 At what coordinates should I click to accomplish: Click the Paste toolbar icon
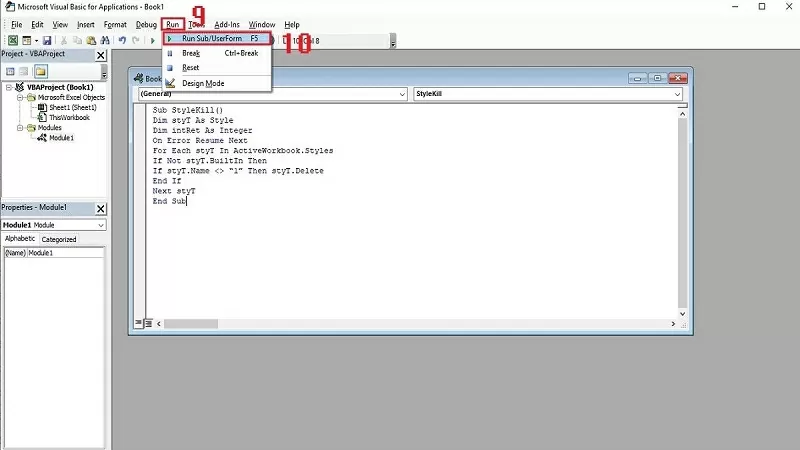(x=91, y=40)
